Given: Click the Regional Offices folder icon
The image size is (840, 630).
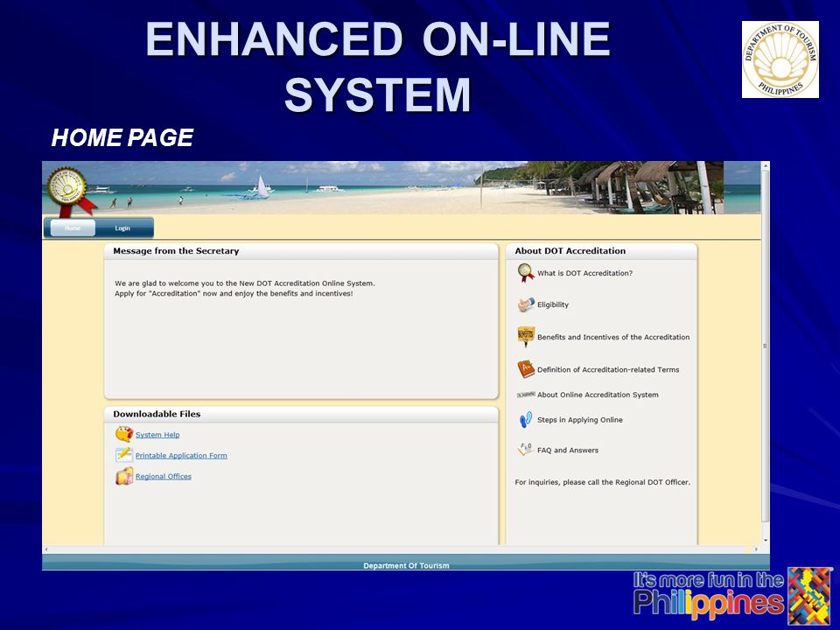Looking at the screenshot, I should tap(124, 476).
